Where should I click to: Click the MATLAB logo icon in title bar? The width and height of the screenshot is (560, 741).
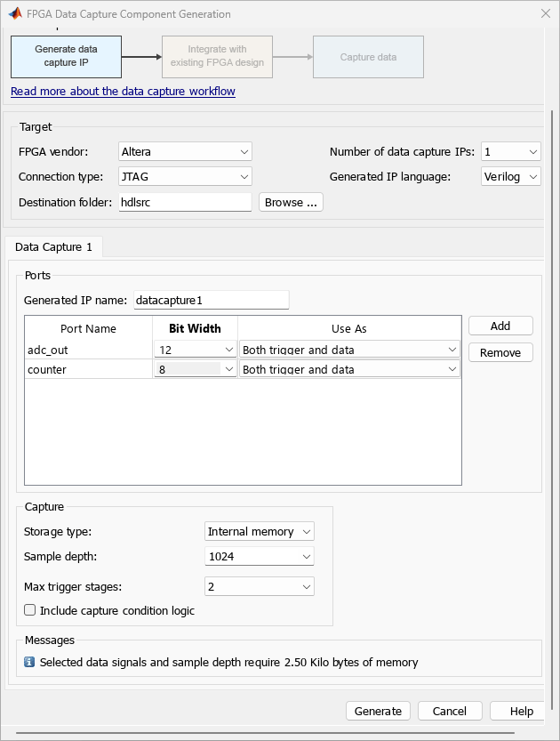tap(15, 14)
